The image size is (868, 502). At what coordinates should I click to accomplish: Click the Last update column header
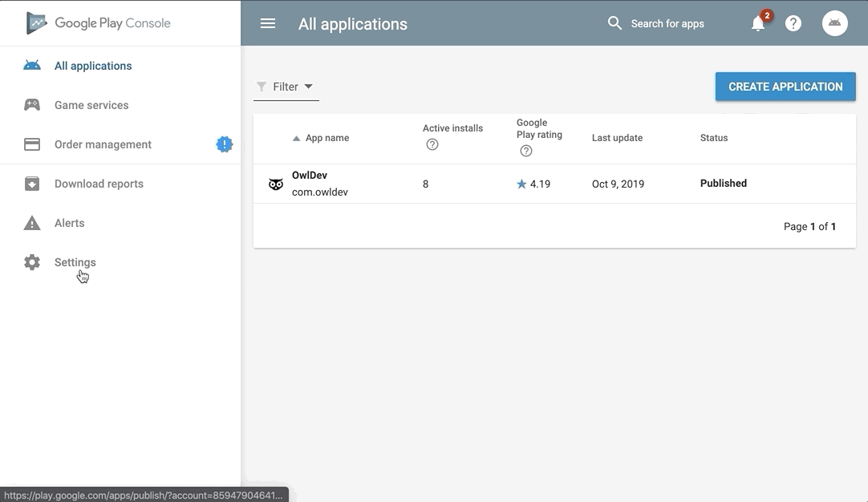coord(617,138)
